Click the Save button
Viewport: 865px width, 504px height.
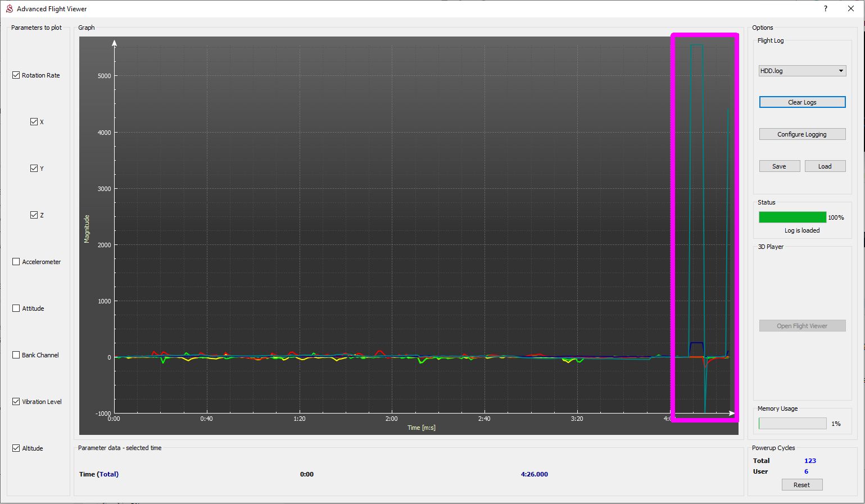[779, 166]
